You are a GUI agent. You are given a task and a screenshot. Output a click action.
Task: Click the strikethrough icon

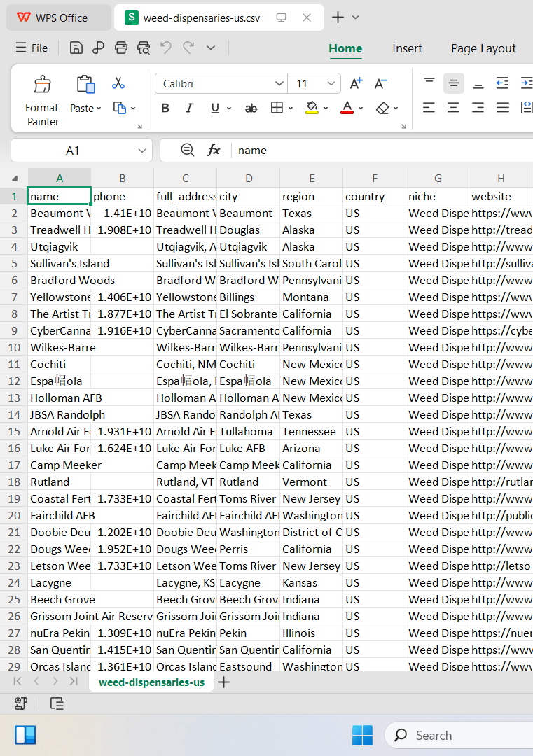tap(251, 108)
